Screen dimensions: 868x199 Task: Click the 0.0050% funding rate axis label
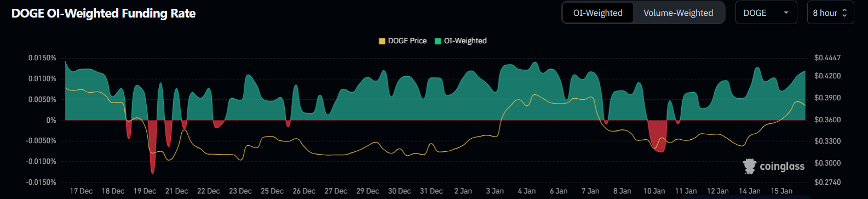pyautogui.click(x=42, y=99)
